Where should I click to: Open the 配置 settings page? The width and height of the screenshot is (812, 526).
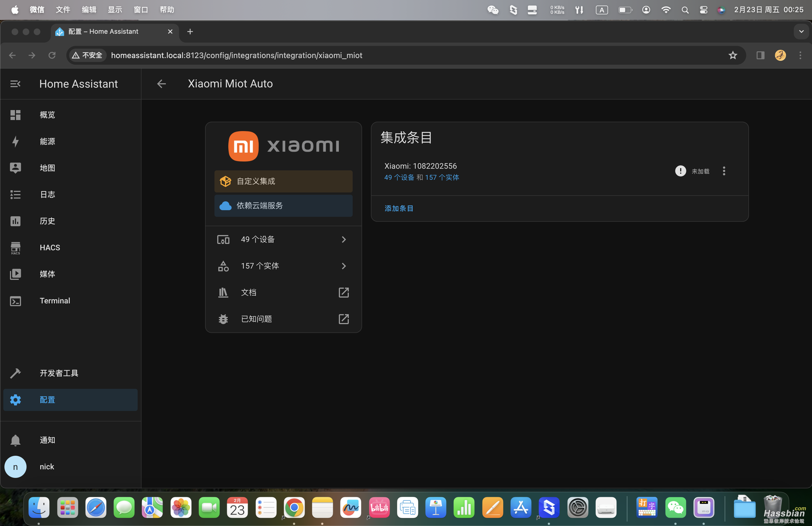tap(70, 400)
